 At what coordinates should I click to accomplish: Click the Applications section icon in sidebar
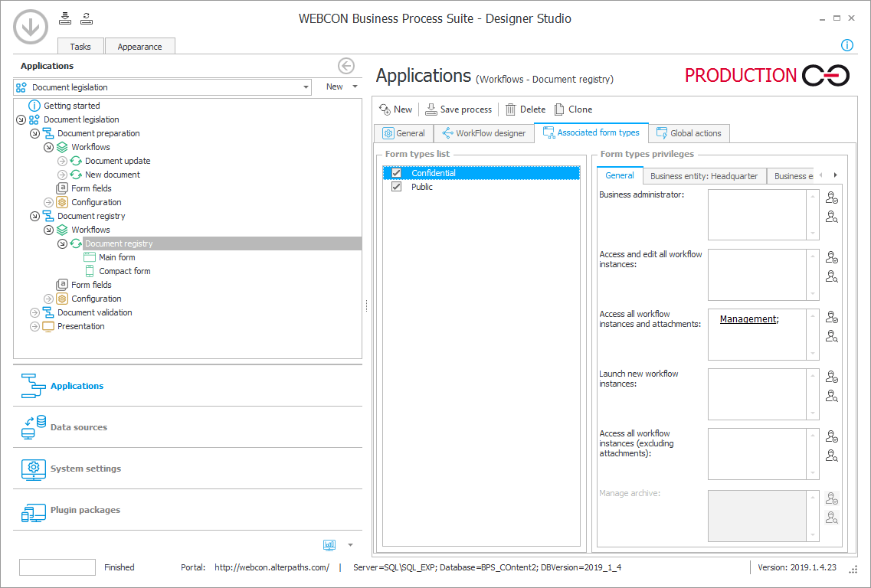point(34,386)
